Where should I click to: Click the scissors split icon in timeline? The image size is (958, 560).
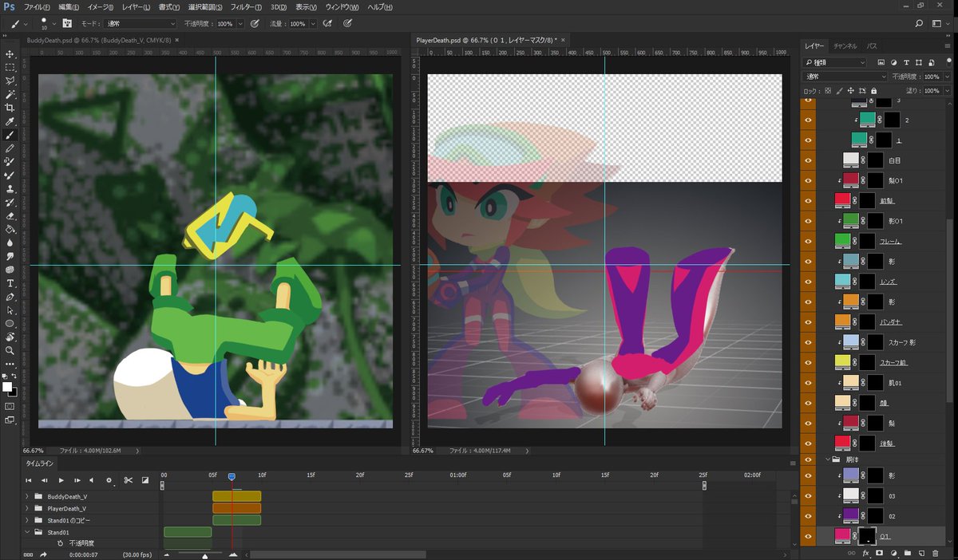tap(128, 480)
